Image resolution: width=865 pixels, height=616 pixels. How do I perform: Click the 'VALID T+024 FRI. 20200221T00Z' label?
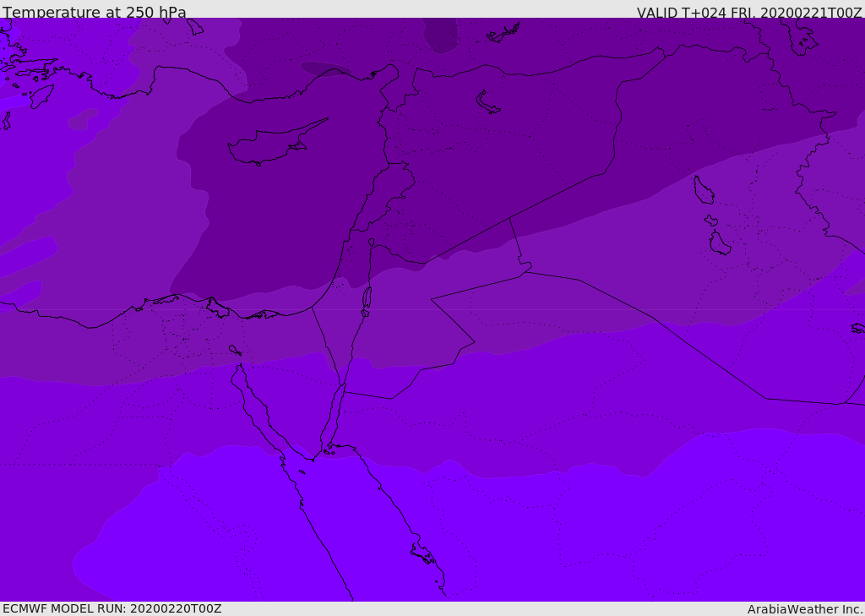click(749, 13)
